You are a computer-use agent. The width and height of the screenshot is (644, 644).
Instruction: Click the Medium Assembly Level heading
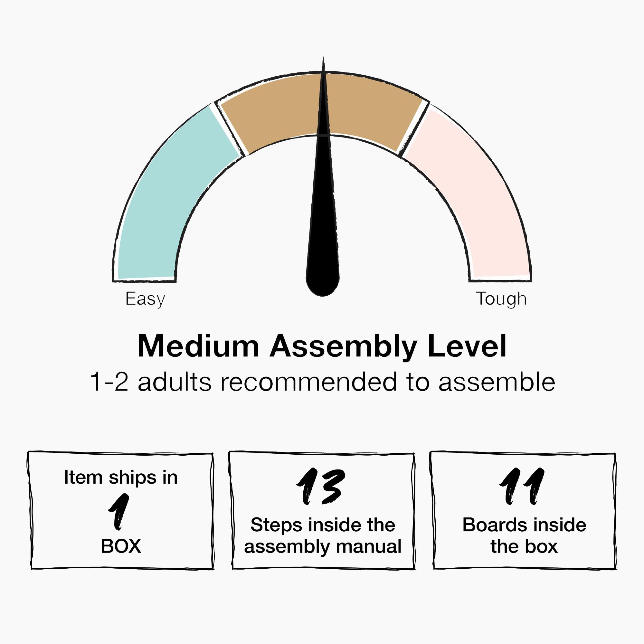pyautogui.click(x=322, y=347)
